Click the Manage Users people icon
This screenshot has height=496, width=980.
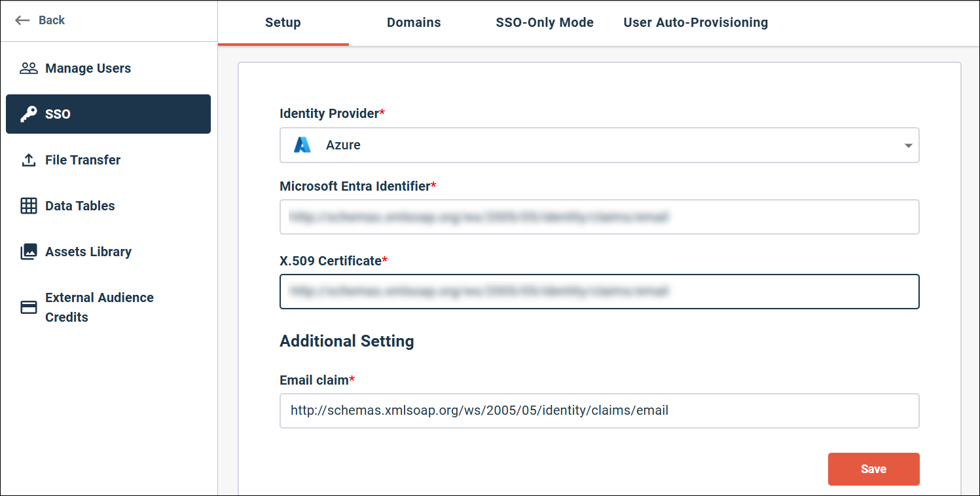click(29, 68)
